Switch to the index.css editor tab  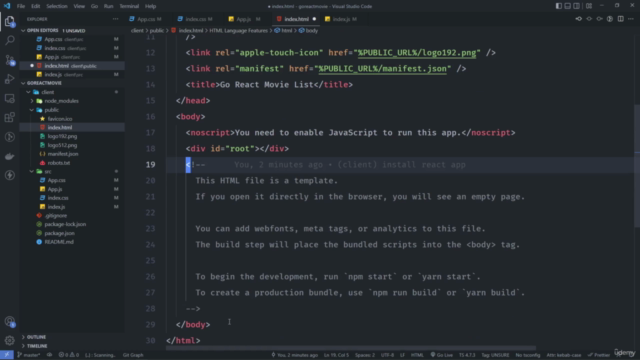(x=195, y=19)
